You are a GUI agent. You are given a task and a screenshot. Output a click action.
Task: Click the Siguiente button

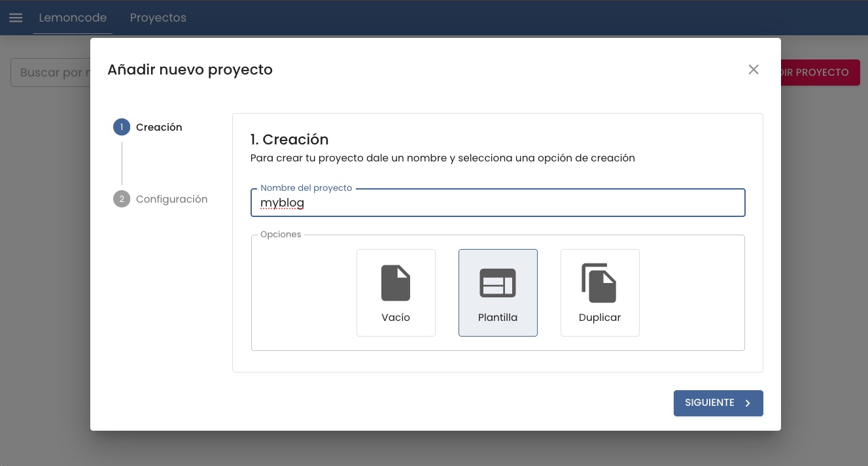(x=718, y=403)
